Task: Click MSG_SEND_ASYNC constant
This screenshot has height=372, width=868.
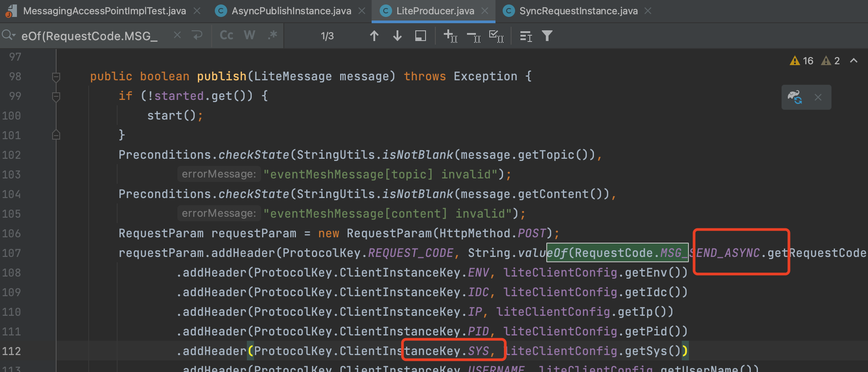Action: point(710,253)
